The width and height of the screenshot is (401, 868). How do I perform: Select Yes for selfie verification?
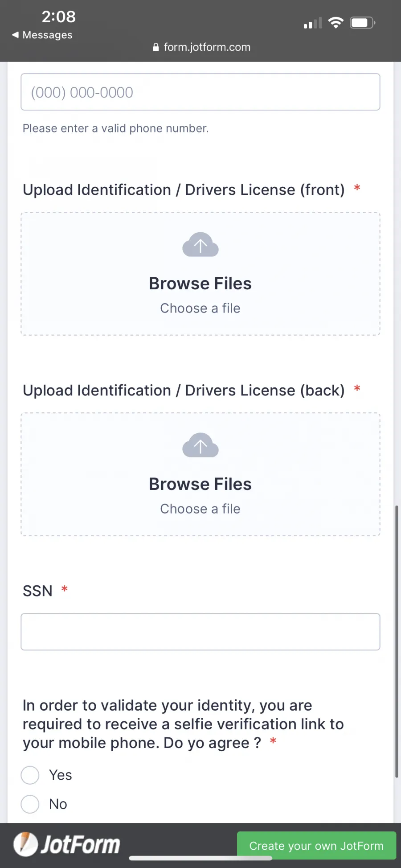[30, 775]
